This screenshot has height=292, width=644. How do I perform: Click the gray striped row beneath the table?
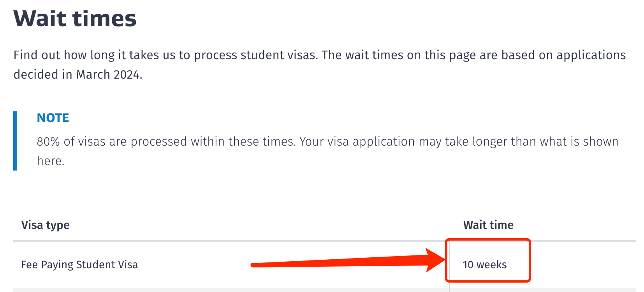(x=325, y=290)
